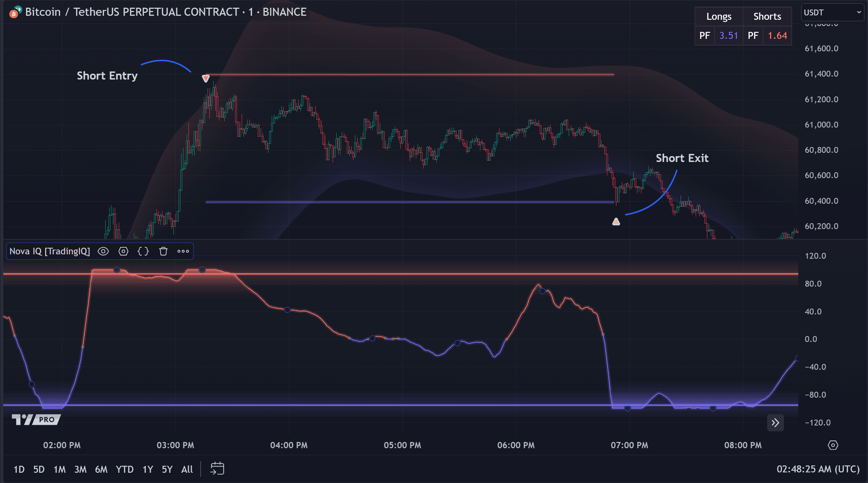Click the Short Entry text label
This screenshot has height=483, width=868.
pos(107,76)
